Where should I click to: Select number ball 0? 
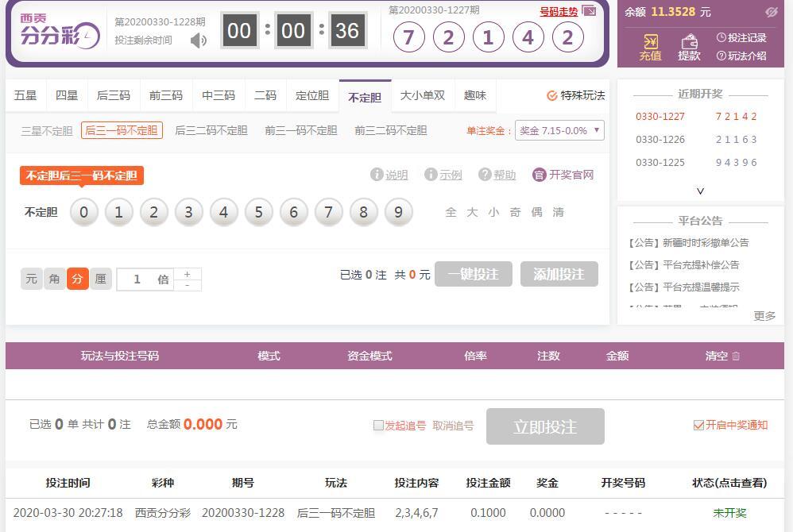pyautogui.click(x=84, y=212)
